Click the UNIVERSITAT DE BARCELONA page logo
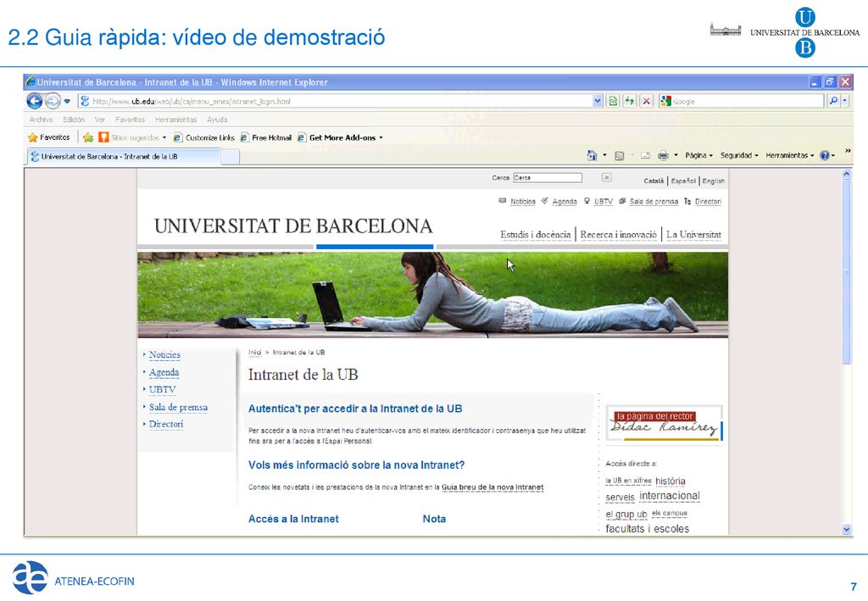Viewport: 868px width, 601px height. tap(292, 226)
